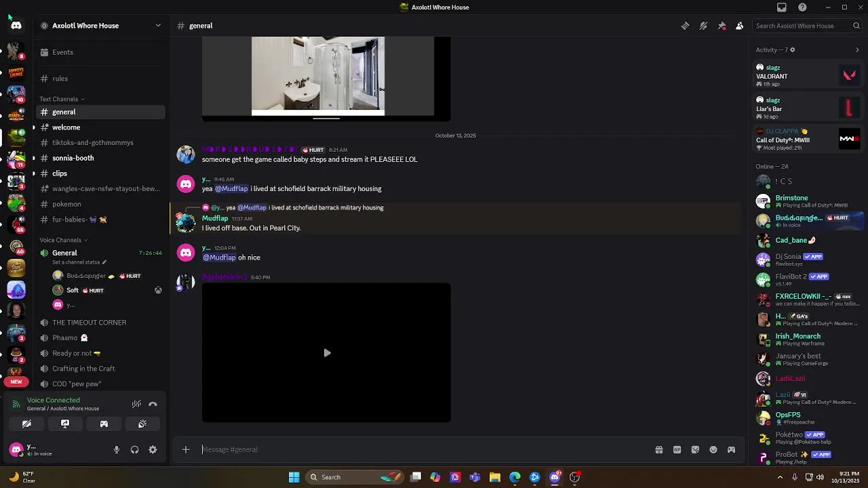Open the apps icon in message bar
The image size is (868, 488).
tap(731, 449)
